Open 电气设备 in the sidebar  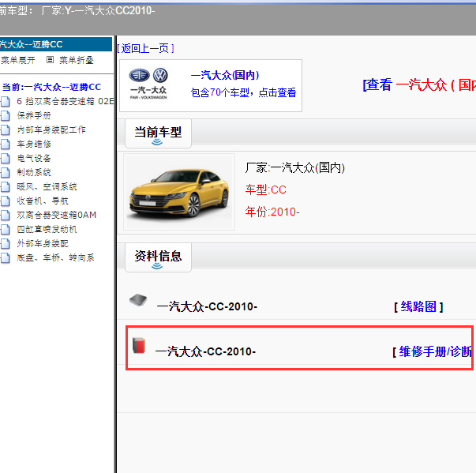click(x=34, y=158)
